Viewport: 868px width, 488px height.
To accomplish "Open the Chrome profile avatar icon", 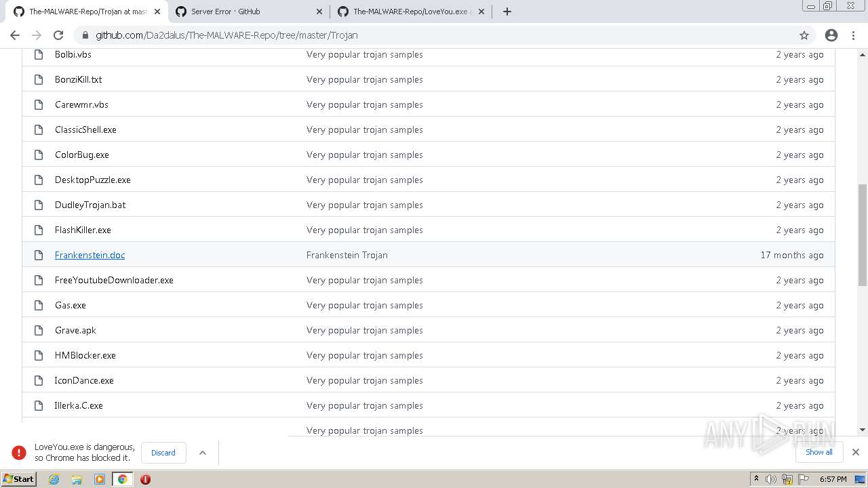I will (x=831, y=35).
